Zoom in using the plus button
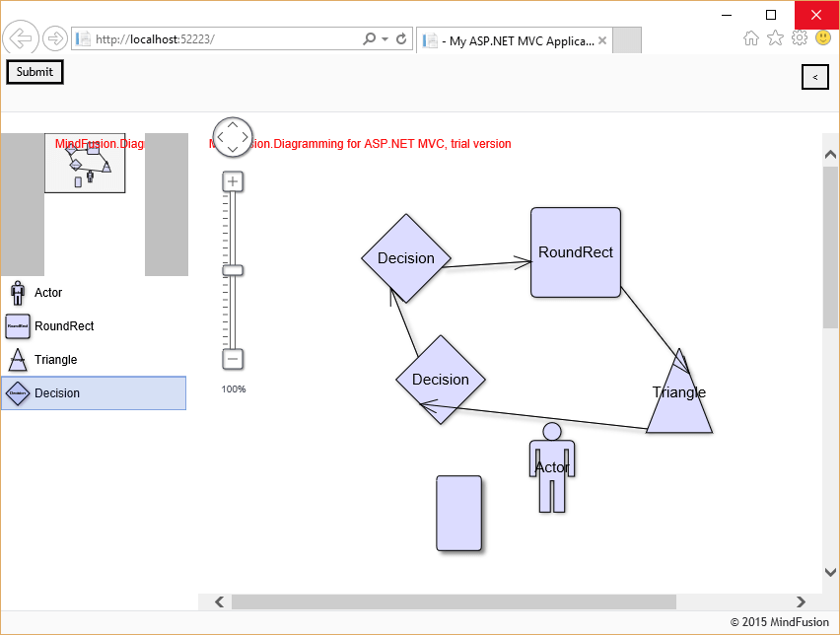 tap(233, 180)
